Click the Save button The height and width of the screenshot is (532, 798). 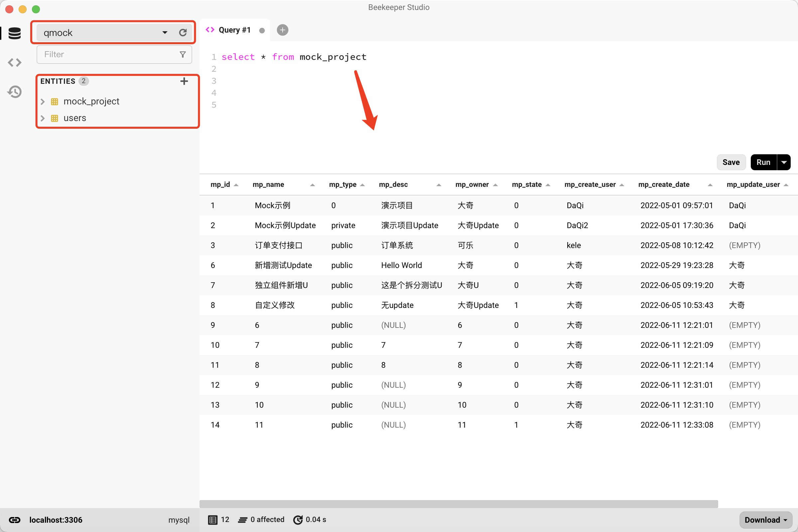(x=731, y=162)
